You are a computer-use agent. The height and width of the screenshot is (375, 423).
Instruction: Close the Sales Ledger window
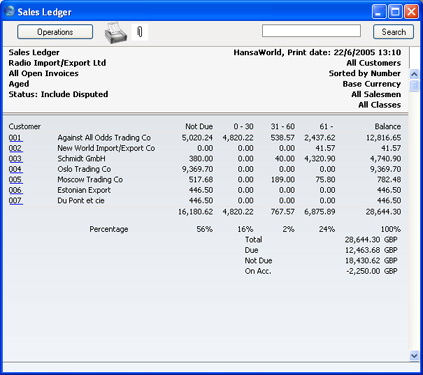coord(412,12)
